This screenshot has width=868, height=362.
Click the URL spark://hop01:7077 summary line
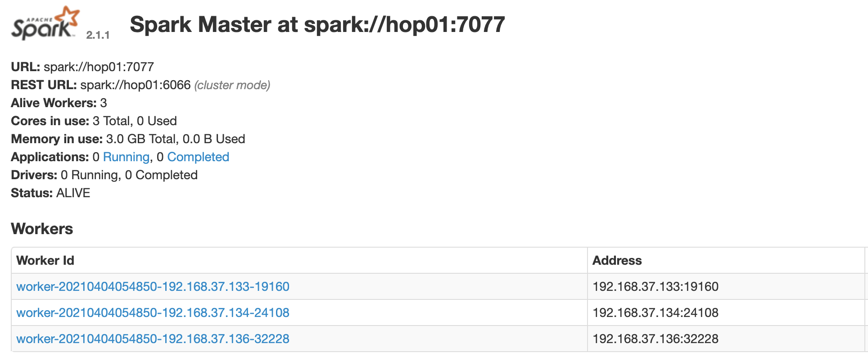coord(82,67)
